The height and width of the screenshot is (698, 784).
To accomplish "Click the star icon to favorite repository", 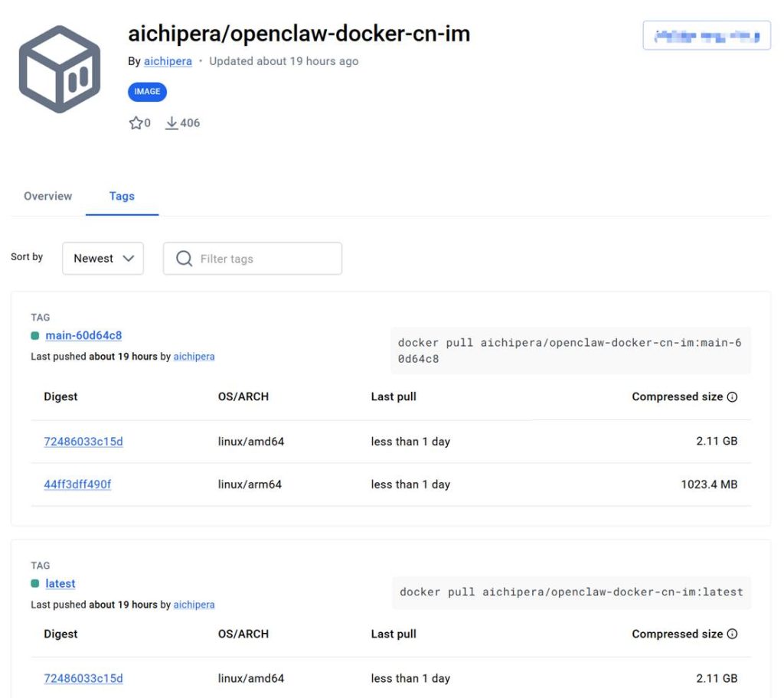I will coord(136,123).
